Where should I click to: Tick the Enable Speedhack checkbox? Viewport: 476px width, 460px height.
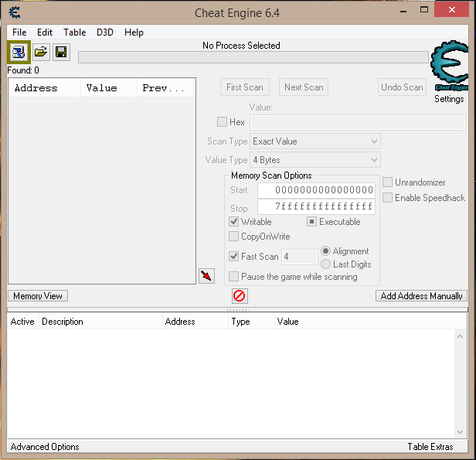387,198
